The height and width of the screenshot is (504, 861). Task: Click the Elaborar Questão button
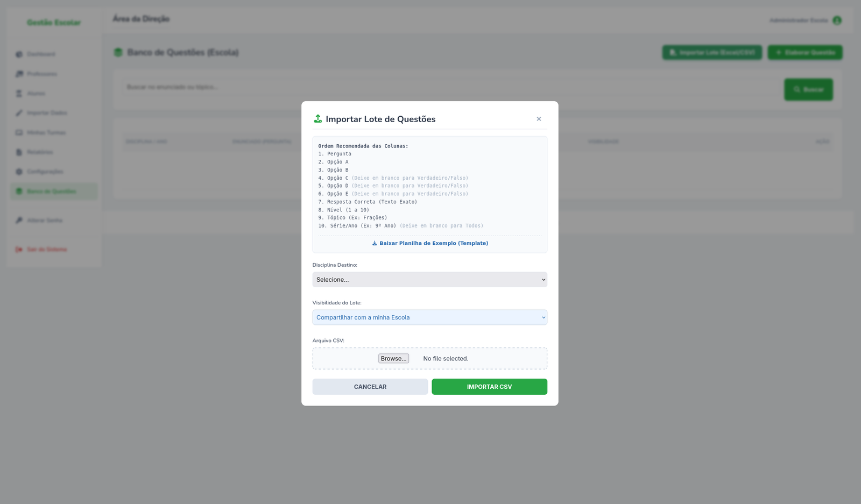click(804, 53)
